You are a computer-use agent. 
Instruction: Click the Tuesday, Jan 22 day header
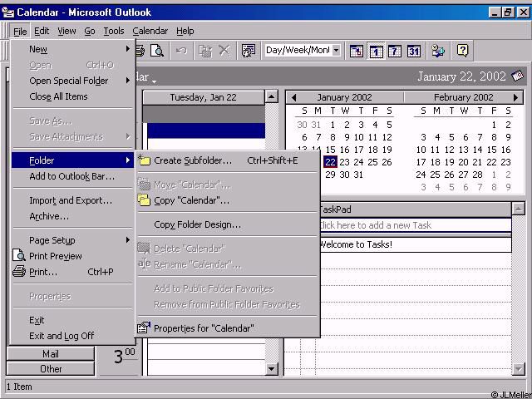click(x=203, y=97)
